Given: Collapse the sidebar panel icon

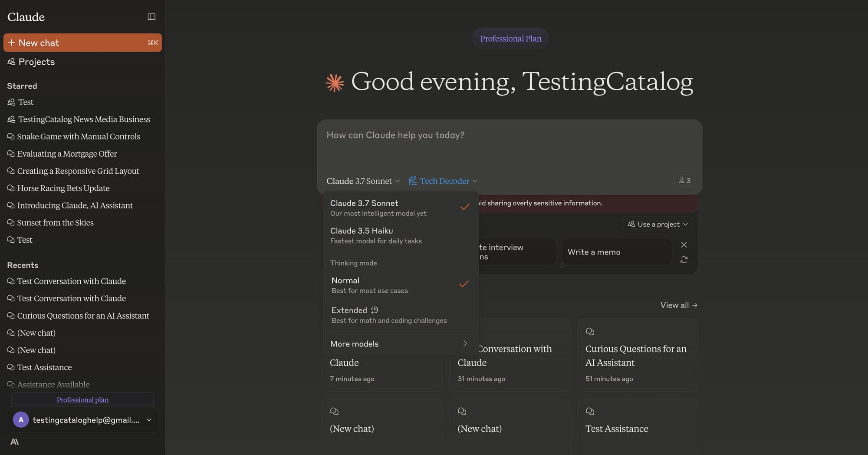Looking at the screenshot, I should click(x=151, y=17).
